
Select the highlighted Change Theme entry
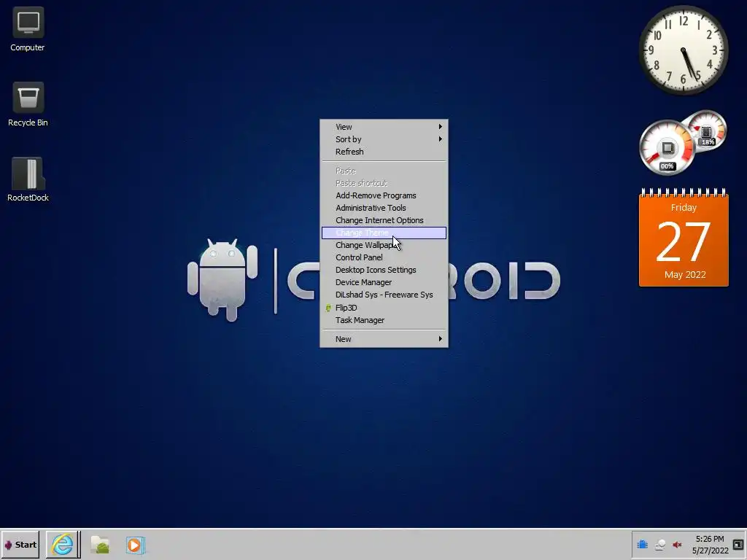pyautogui.click(x=384, y=233)
